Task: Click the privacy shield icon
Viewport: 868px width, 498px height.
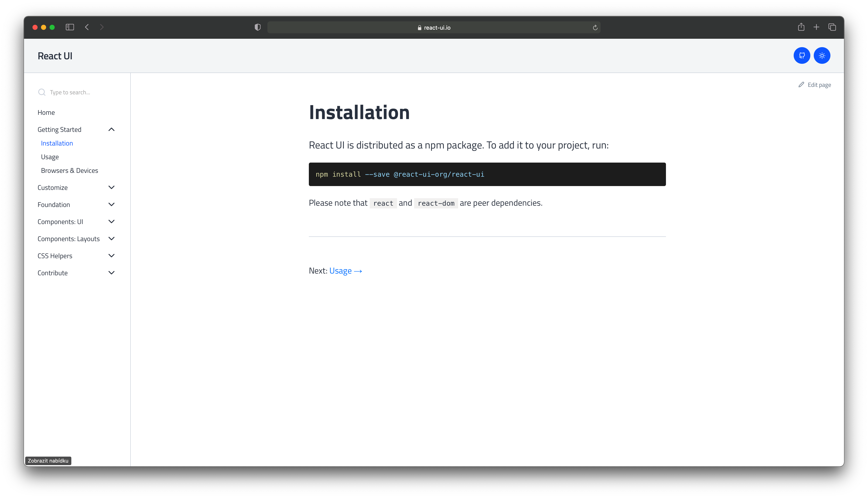Action: pos(258,27)
